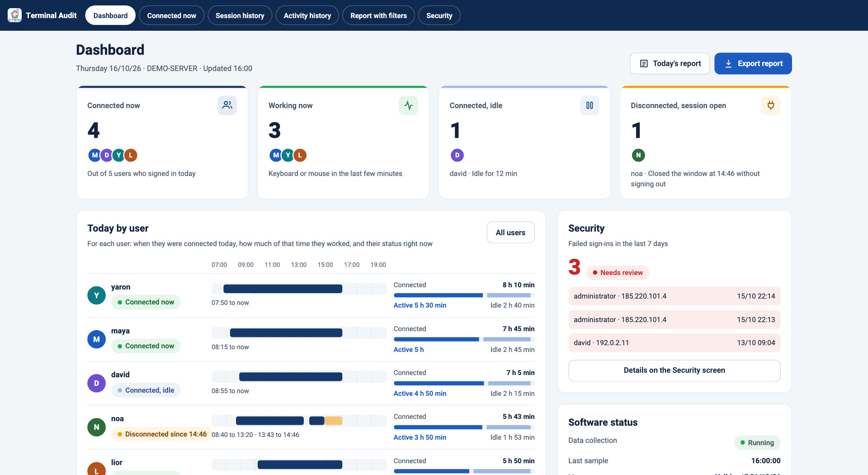Click the L avatar in Connected now card
Viewport: 868px width, 475px height.
(131, 155)
